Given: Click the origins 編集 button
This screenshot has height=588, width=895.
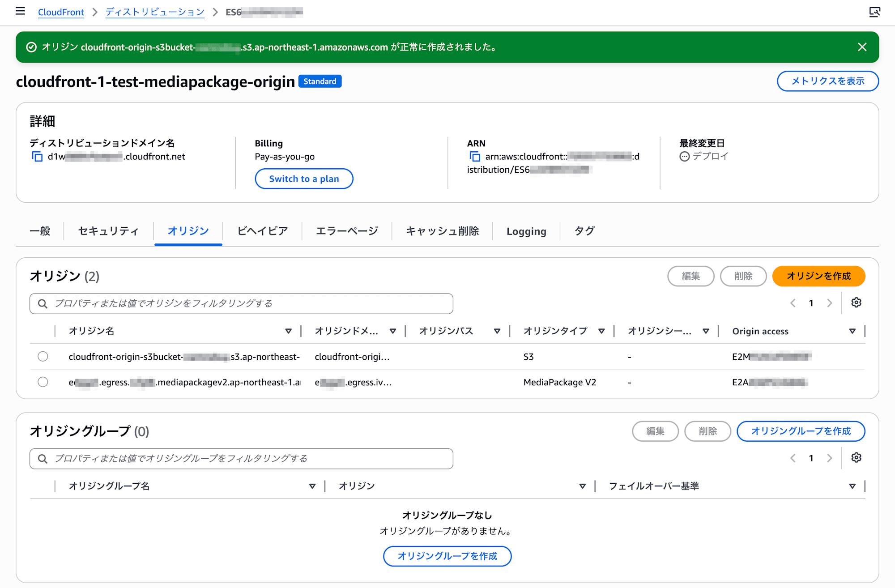Looking at the screenshot, I should tap(690, 276).
